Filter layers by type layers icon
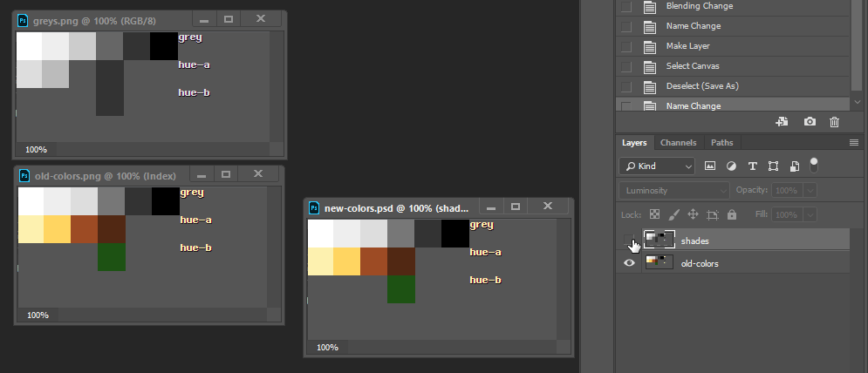 click(x=752, y=166)
